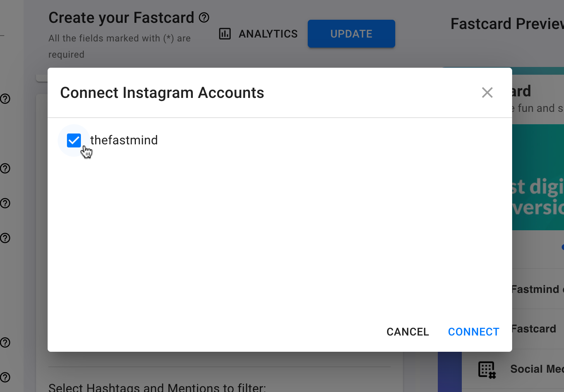Uncheck the thefastmind checkbox
The height and width of the screenshot is (392, 564).
pos(74,140)
